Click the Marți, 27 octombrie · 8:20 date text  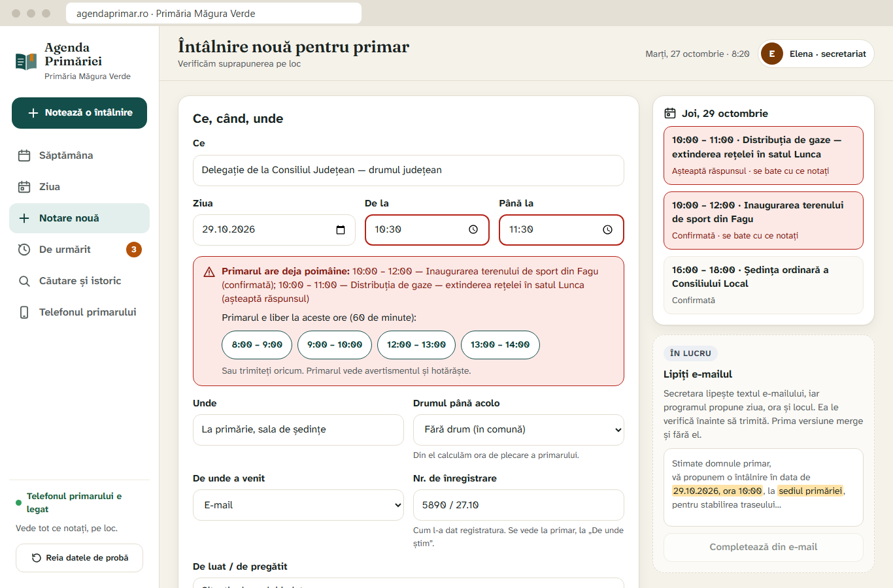698,54
